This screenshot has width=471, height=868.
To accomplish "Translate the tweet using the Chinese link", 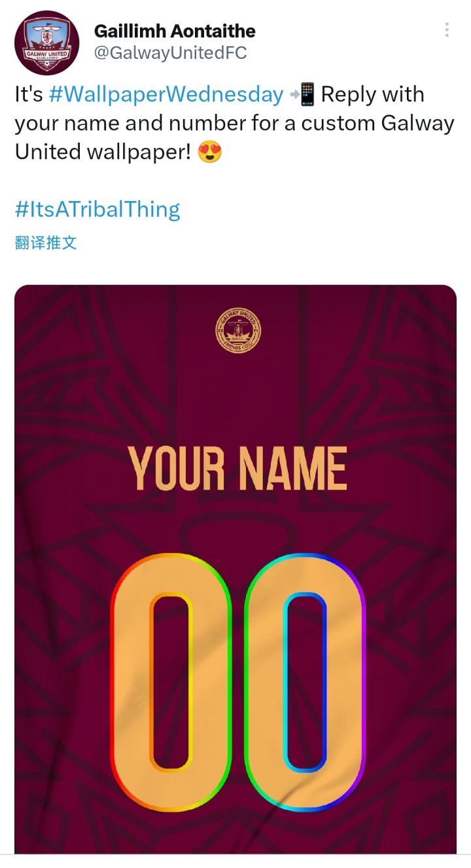I will pos(46,243).
